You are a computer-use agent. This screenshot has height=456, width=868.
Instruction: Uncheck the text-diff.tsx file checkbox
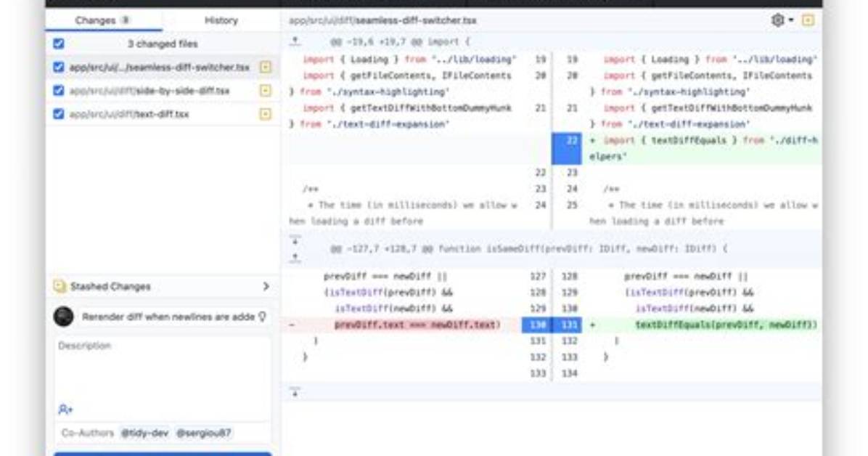pos(59,113)
